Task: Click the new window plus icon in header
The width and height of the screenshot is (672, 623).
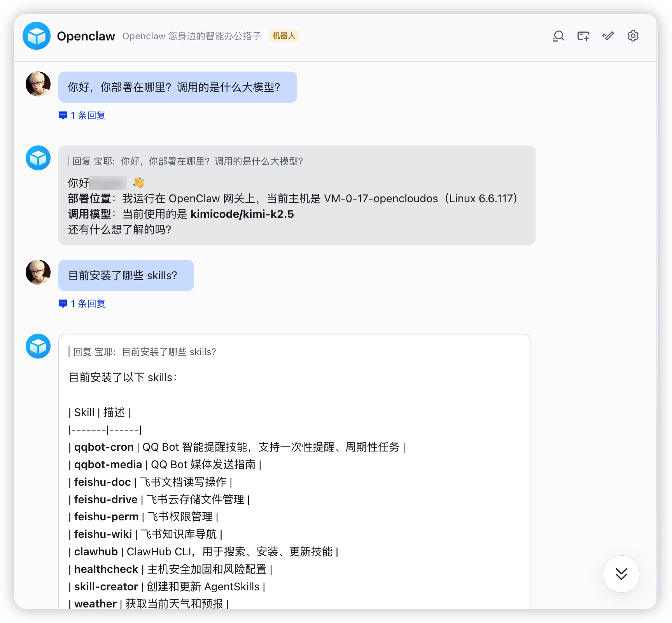Action: coord(583,36)
